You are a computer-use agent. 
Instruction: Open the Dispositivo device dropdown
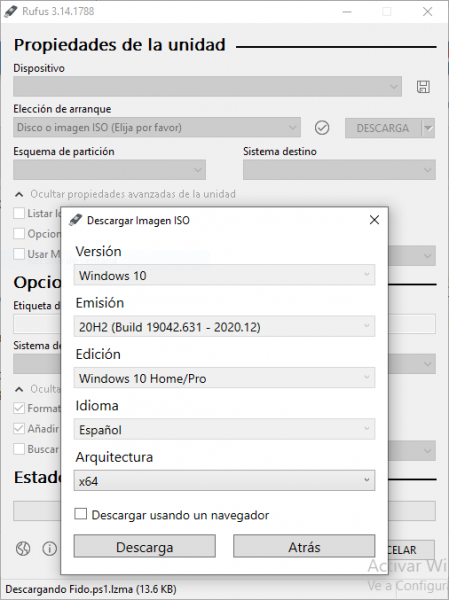click(x=207, y=86)
